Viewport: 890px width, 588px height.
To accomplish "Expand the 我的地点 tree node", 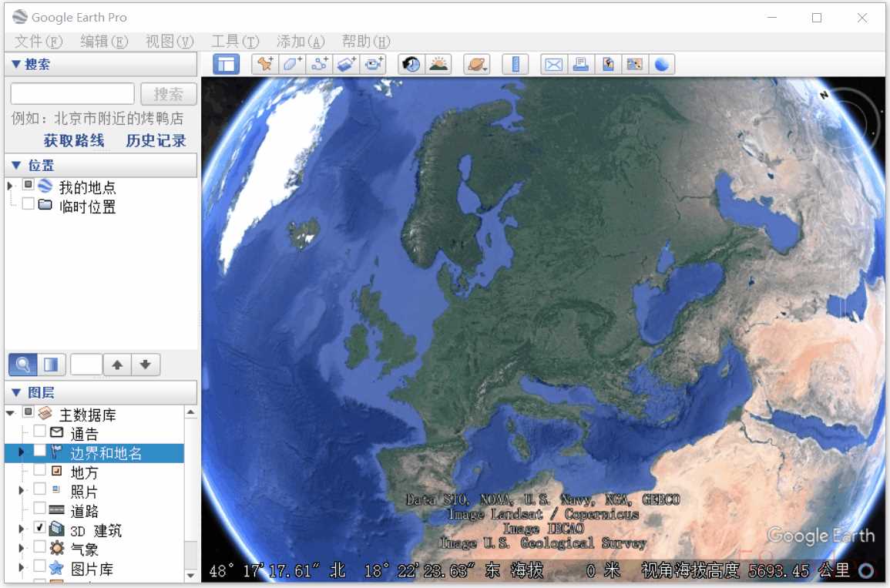I will pyautogui.click(x=11, y=186).
